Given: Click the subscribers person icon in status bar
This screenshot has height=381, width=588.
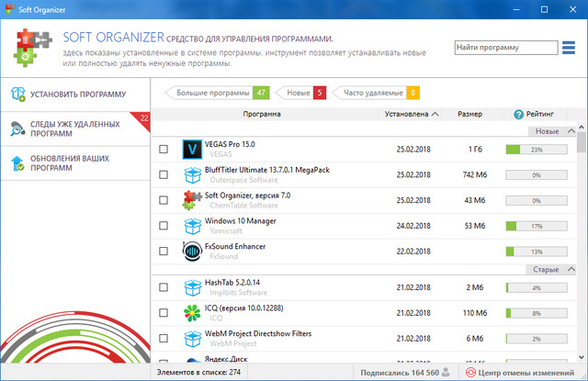Looking at the screenshot, I should coord(445,373).
